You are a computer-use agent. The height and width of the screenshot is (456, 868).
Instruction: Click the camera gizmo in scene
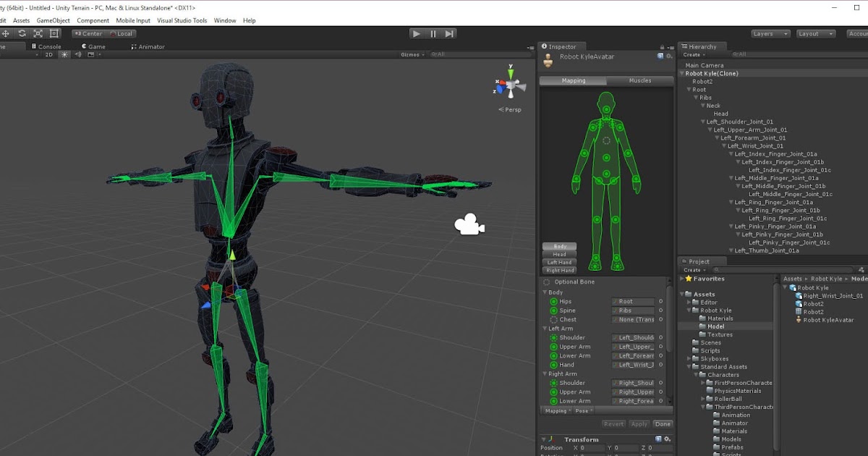click(x=469, y=225)
